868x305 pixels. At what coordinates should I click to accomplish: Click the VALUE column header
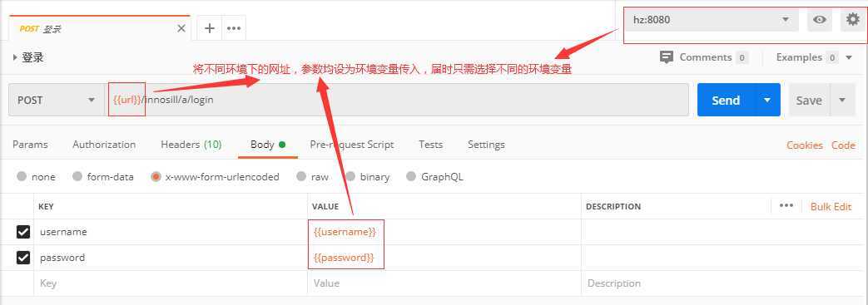[x=325, y=206]
